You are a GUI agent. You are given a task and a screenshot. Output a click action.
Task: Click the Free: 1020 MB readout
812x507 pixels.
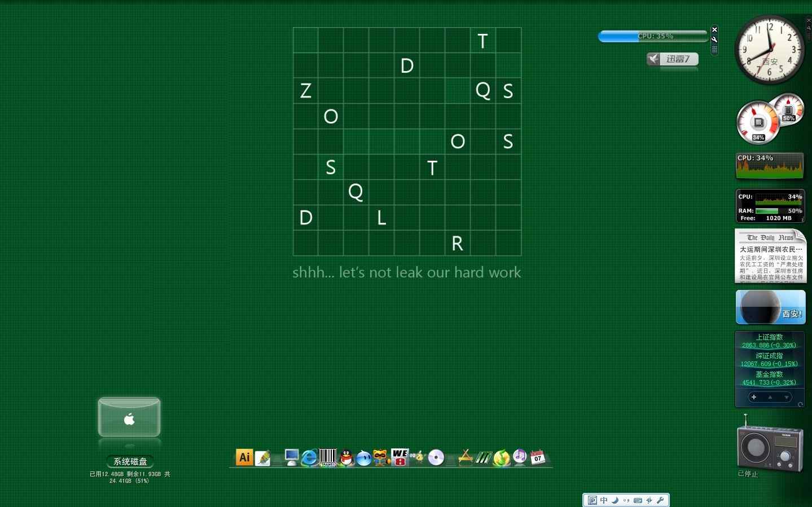[766, 218]
